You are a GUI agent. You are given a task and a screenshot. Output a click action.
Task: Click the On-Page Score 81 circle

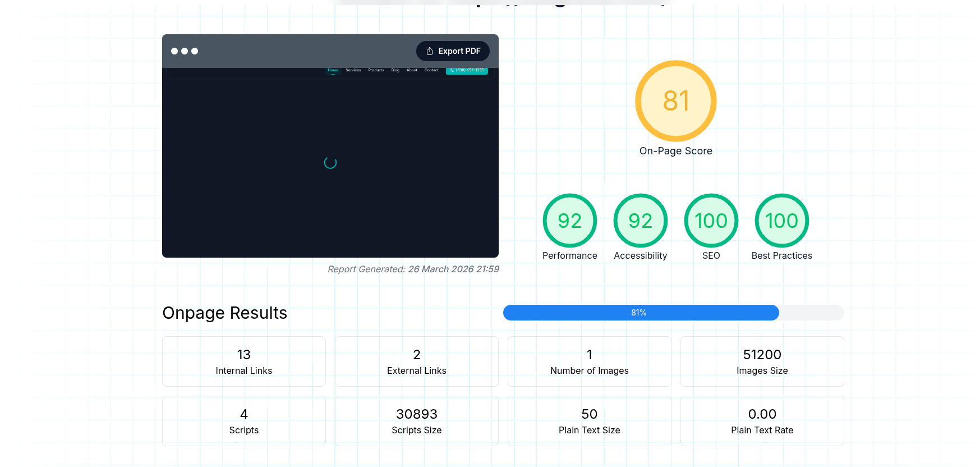[x=675, y=101]
